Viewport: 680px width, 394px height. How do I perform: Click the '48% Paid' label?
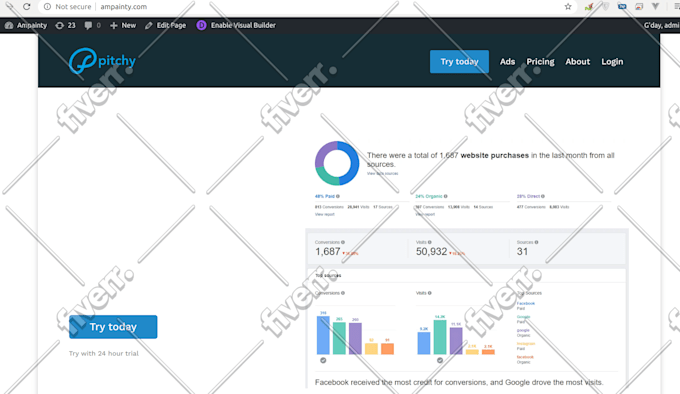point(325,196)
